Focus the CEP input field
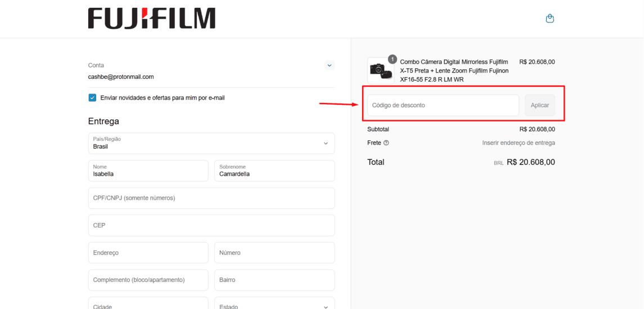 point(211,225)
